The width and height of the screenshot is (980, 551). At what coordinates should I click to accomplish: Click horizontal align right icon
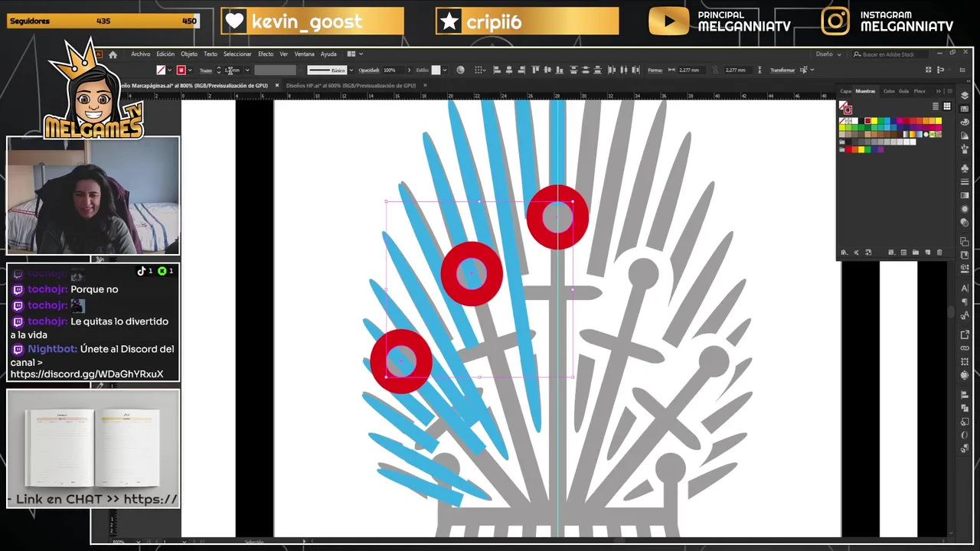point(520,70)
